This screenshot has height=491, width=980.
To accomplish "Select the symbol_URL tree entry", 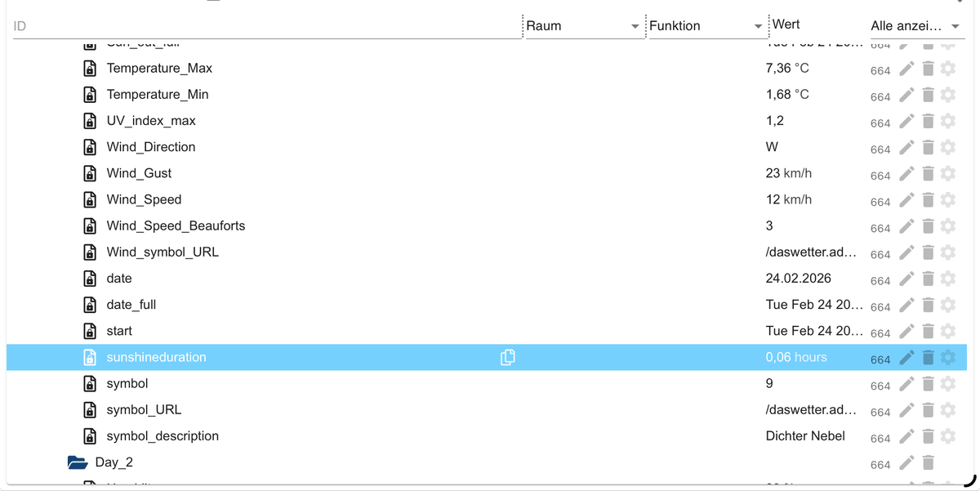I will pyautogui.click(x=144, y=410).
